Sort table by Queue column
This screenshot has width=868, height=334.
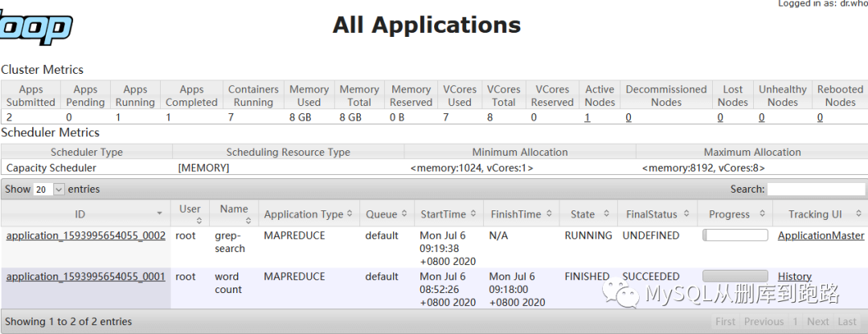coord(387,214)
